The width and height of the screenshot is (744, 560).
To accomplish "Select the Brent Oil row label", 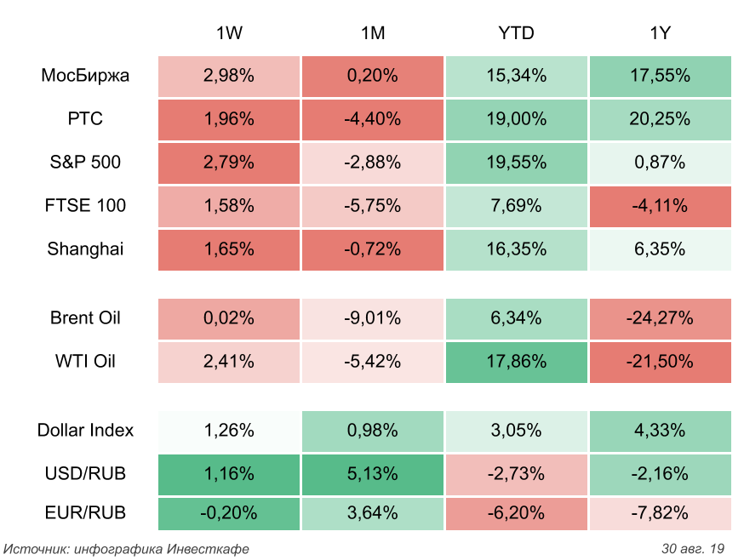I will coord(85,318).
